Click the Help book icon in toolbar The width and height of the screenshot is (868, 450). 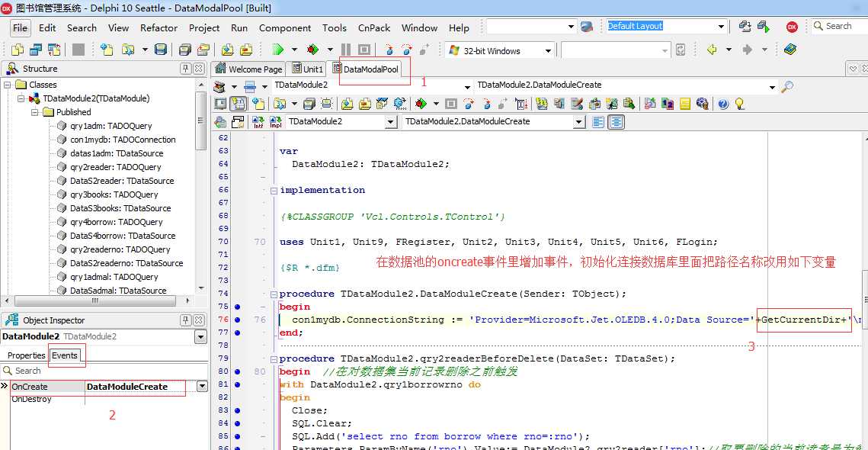pos(790,50)
